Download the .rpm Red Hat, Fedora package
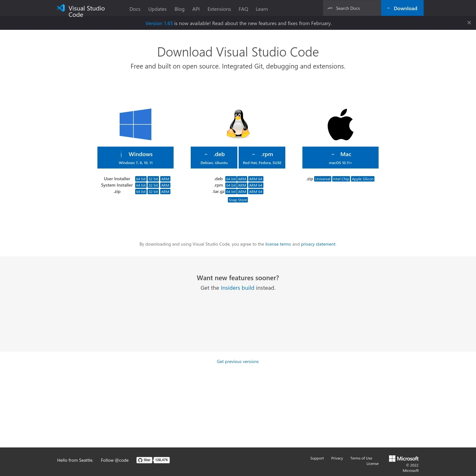The height and width of the screenshot is (476, 476). (x=262, y=157)
